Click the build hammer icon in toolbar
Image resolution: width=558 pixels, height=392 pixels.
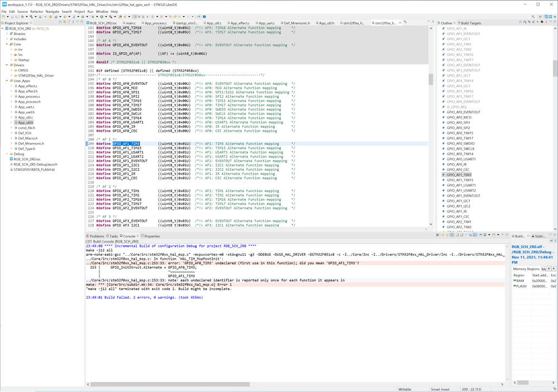tap(31, 17)
